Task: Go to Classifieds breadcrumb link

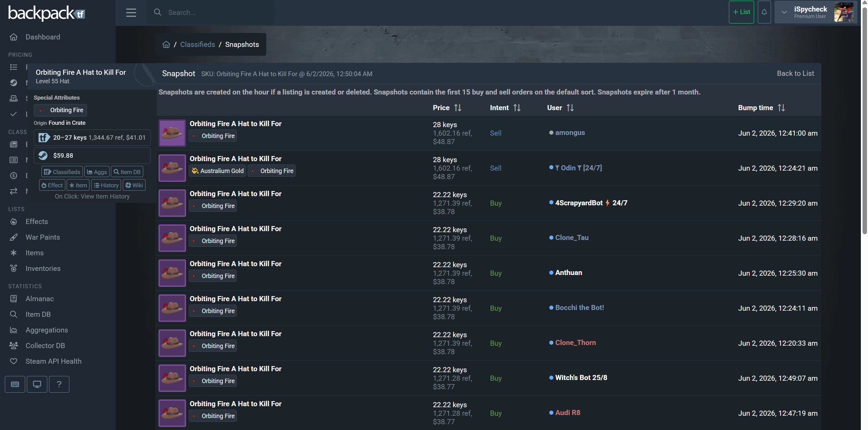Action: [198, 45]
